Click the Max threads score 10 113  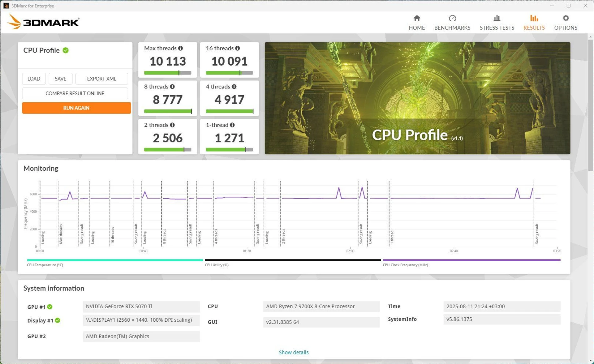click(168, 61)
